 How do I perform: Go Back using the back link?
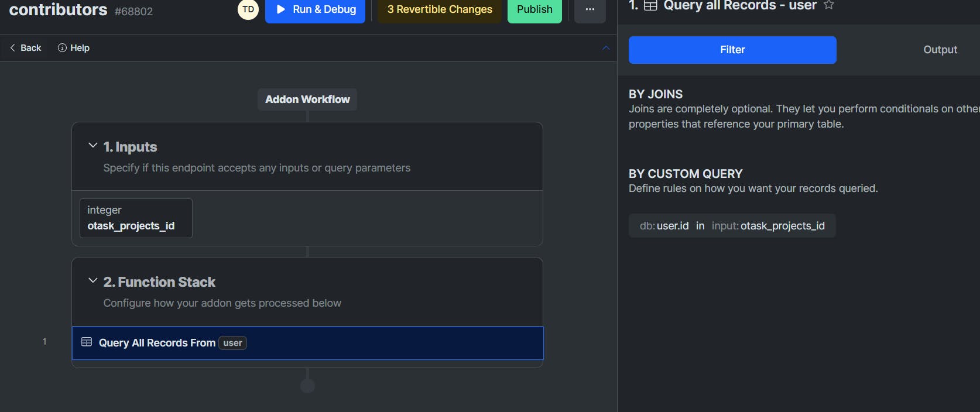25,48
